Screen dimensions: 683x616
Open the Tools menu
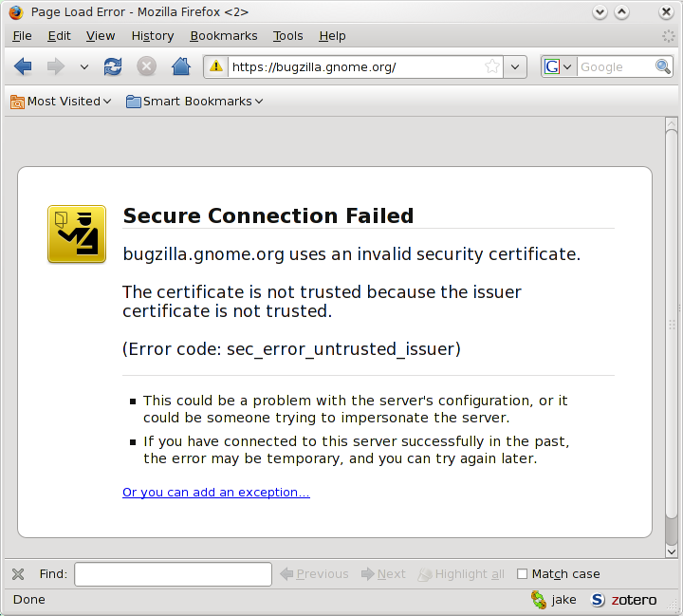point(288,36)
